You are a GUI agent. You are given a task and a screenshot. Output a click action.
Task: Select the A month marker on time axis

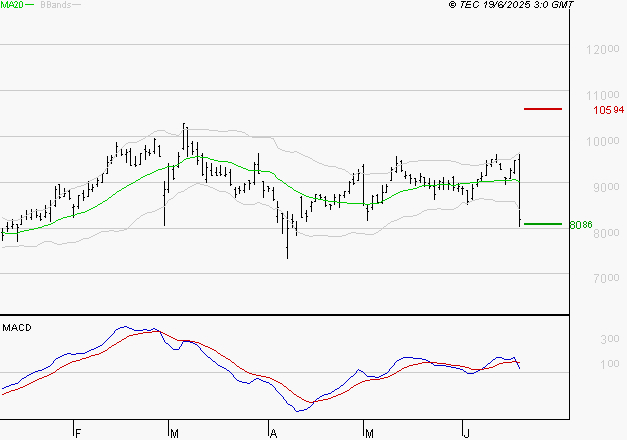click(x=273, y=433)
